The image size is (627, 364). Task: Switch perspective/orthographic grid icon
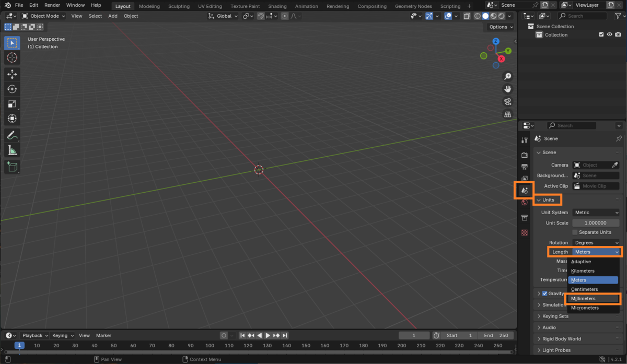coord(507,114)
